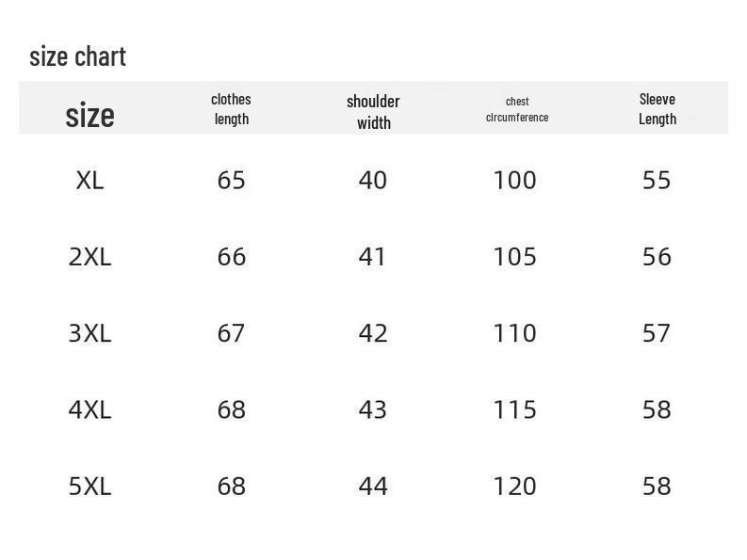Click the "size chart" title text
This screenshot has width=747, height=560.
77,56
